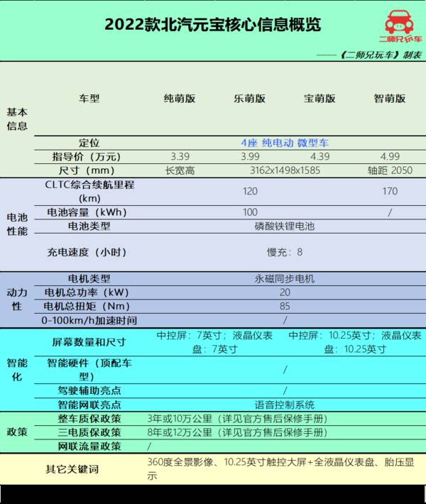Click the 政策 section label

[x=17, y=432]
